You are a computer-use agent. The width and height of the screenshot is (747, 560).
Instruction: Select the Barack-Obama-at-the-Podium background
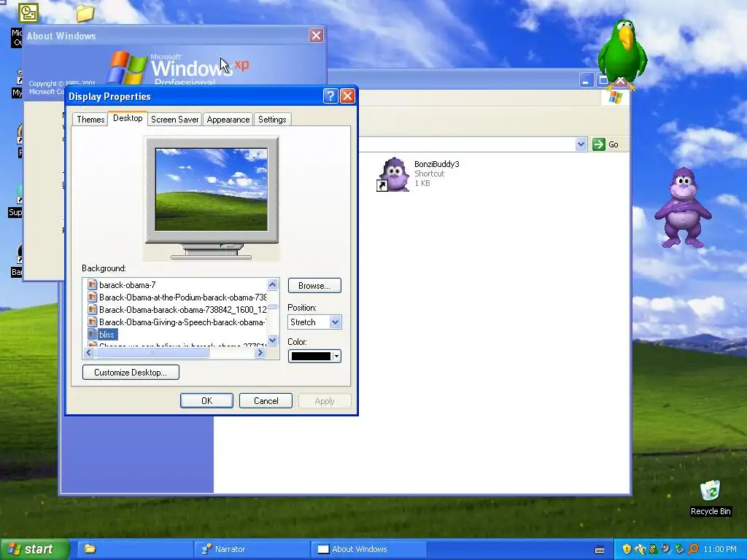click(182, 297)
